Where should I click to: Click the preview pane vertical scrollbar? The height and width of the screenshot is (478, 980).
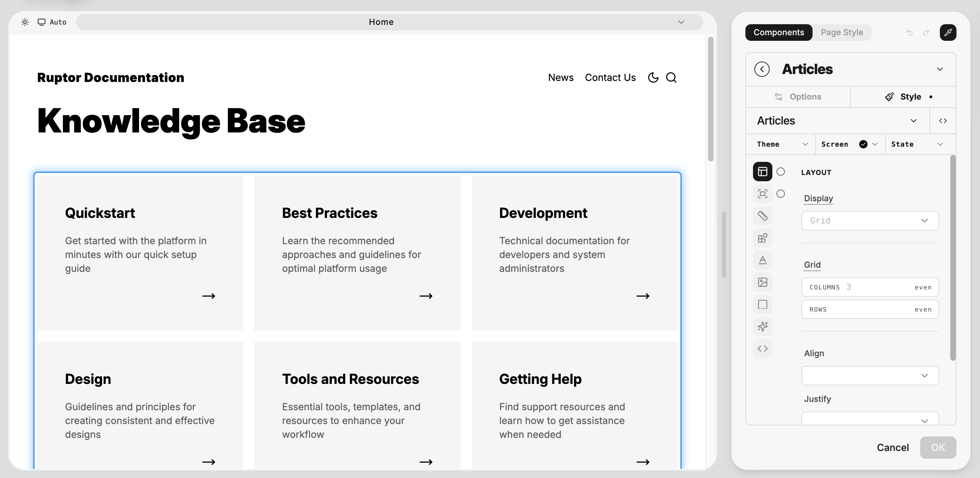[x=710, y=99]
